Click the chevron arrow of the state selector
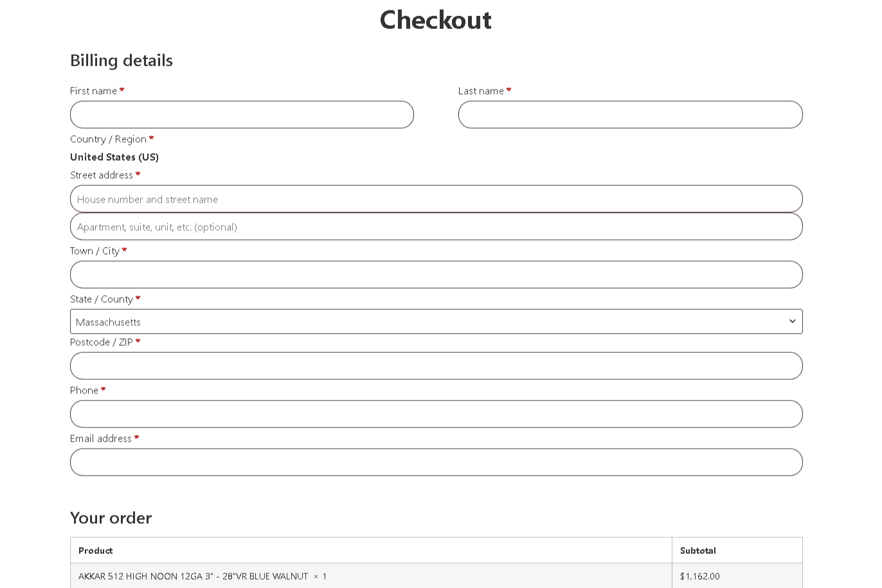Viewport: 882px width, 588px height. [x=792, y=321]
